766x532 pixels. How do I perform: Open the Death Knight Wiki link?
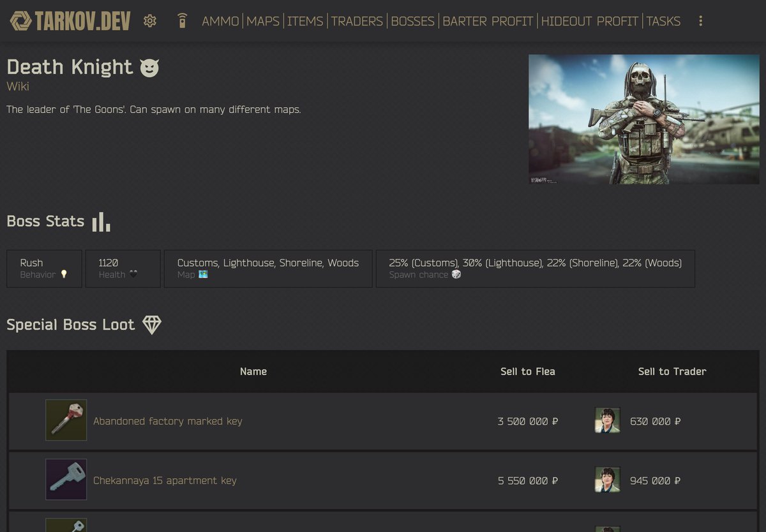[x=17, y=86]
